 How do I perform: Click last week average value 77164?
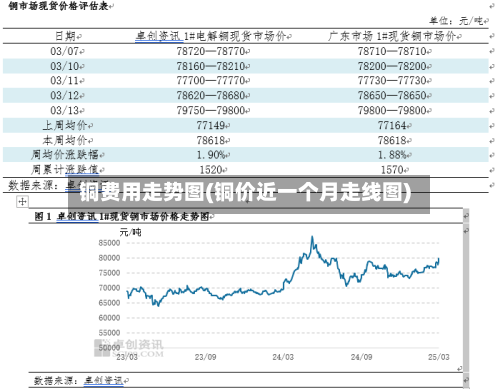click(392, 125)
